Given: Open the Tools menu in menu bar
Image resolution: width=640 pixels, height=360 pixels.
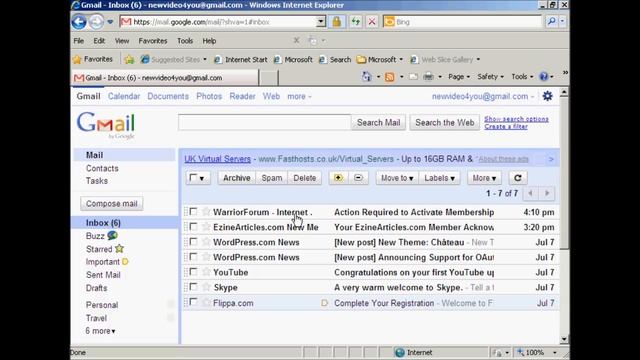Looking at the screenshot, I should click(185, 41).
